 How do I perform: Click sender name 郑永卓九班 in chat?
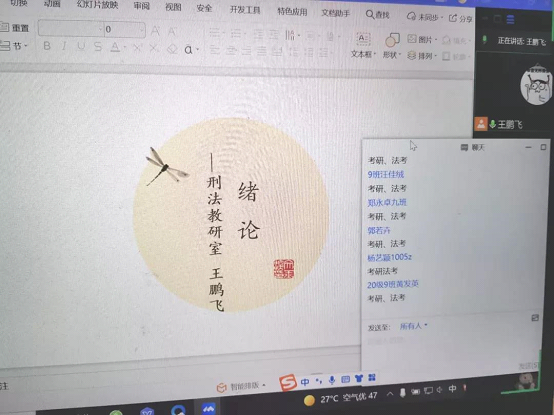pos(387,202)
